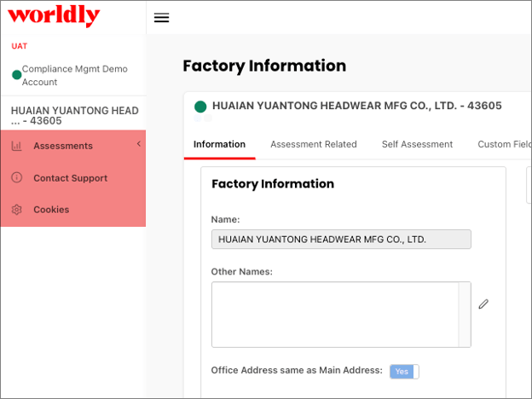The height and width of the screenshot is (399, 532).
Task: Select Contact Support in the sidebar
Action: (x=73, y=178)
